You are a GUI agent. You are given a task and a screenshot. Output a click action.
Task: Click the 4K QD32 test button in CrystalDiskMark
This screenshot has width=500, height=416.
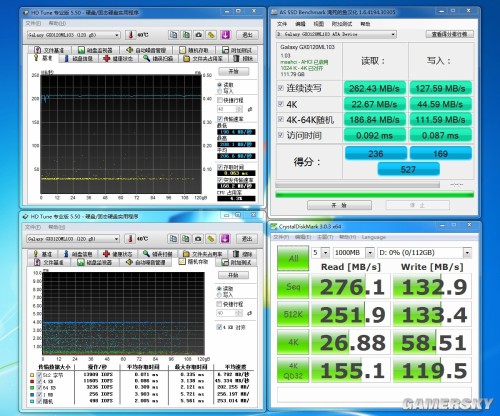coord(293,370)
